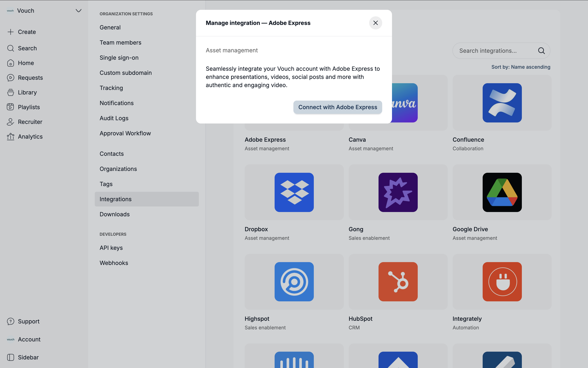Open Tags settings page
Image resolution: width=588 pixels, height=368 pixels.
[147, 184]
